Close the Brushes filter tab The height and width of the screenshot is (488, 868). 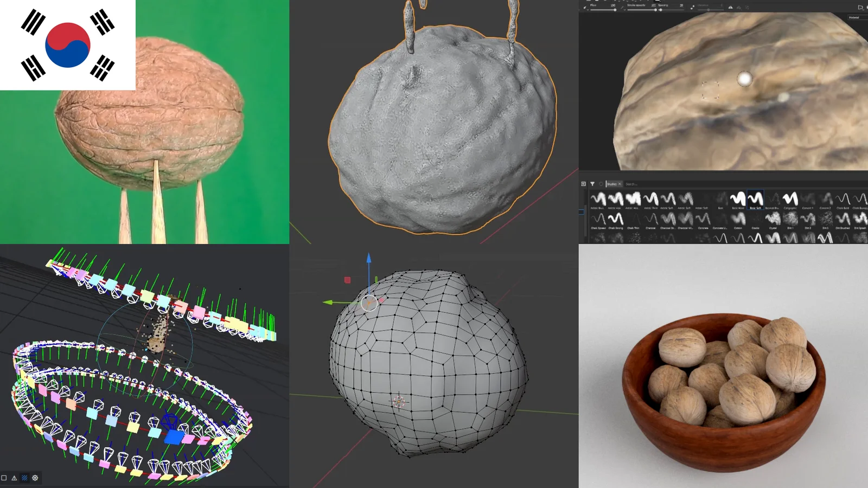(x=620, y=184)
